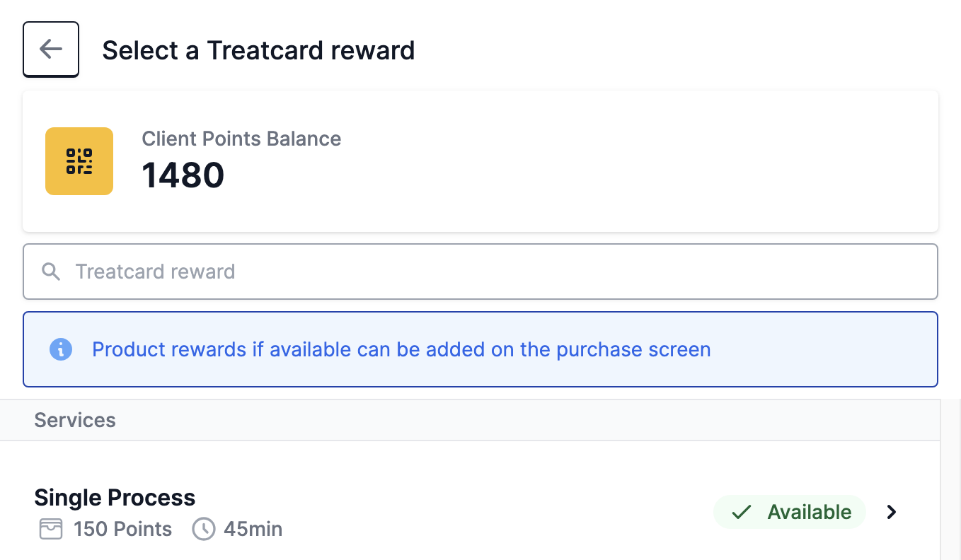The height and width of the screenshot is (560, 961).
Task: Click the 1480 points balance value
Action: click(183, 175)
